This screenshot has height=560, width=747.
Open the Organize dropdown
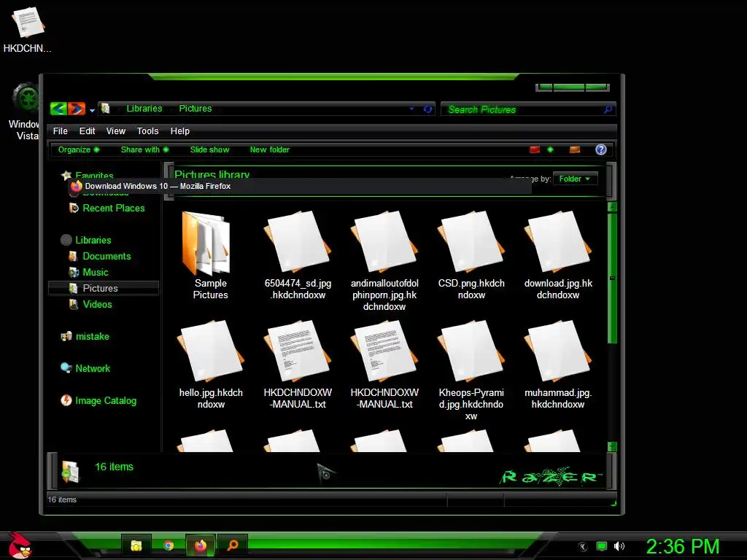pos(79,149)
